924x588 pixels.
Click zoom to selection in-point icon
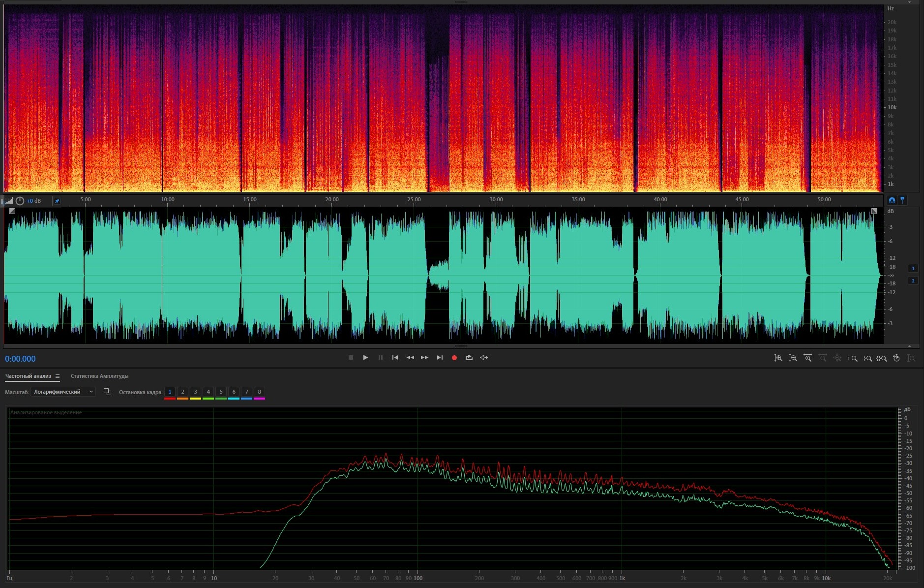pos(853,358)
